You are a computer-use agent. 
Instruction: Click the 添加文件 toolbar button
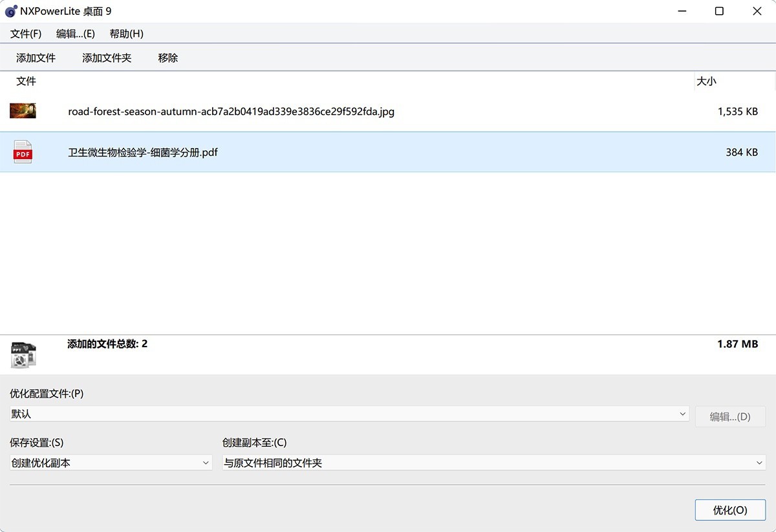point(36,58)
